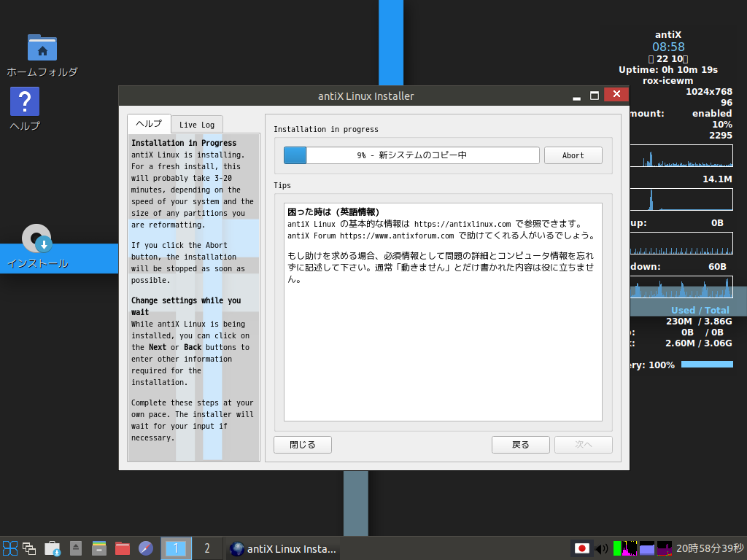
Task: Select the ヘルプ tab
Action: pyautogui.click(x=149, y=124)
